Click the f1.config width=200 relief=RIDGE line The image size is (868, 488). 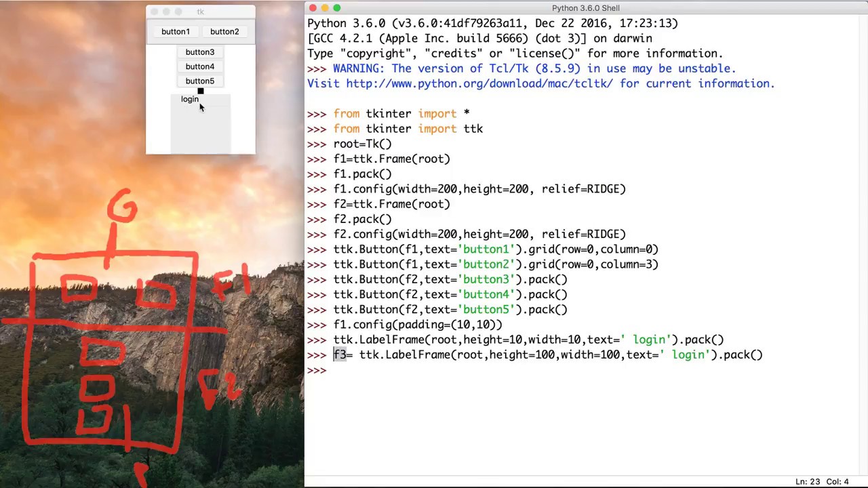click(x=479, y=189)
